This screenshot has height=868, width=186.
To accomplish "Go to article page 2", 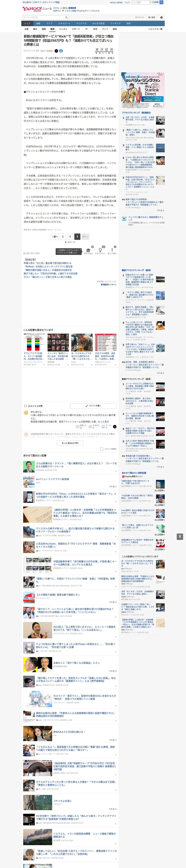I will pyautogui.click(x=70, y=237).
